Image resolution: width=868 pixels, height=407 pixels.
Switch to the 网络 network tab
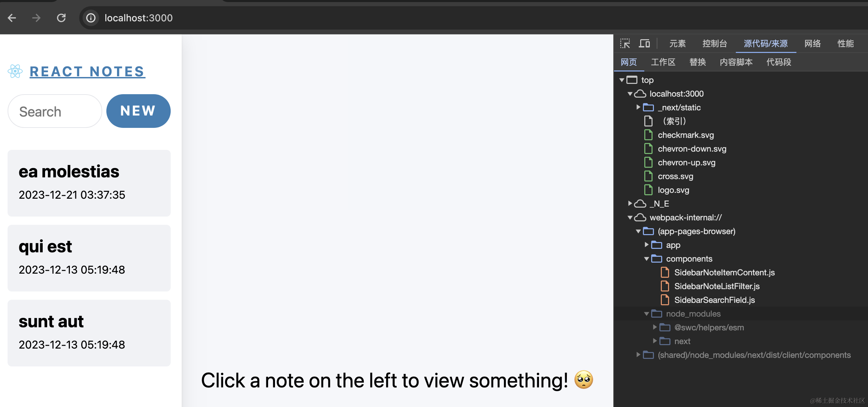coord(813,44)
